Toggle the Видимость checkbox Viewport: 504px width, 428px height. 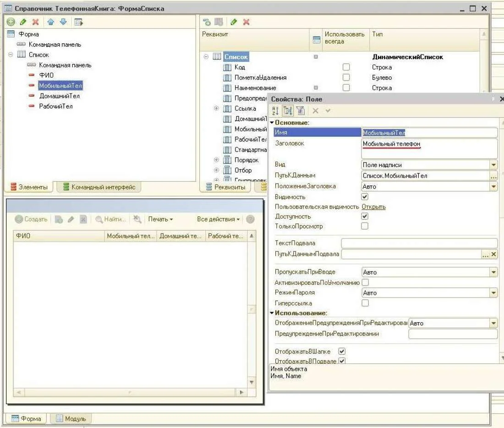pos(365,197)
